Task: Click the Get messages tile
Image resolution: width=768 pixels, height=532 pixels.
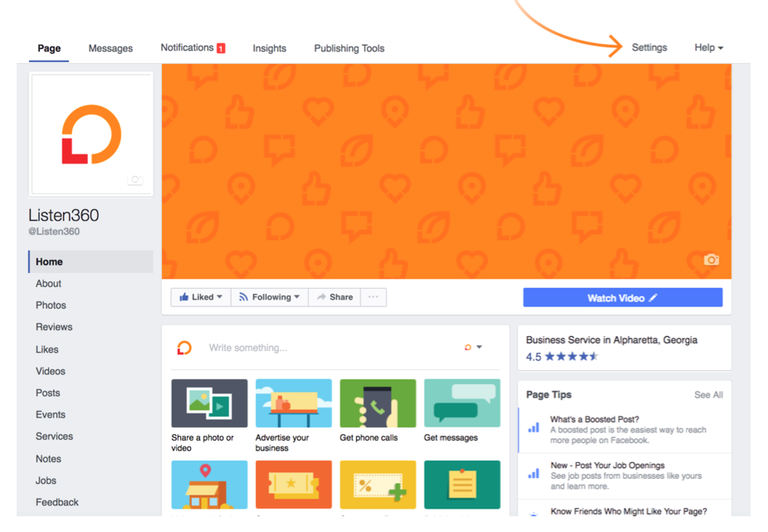Action: (x=462, y=403)
